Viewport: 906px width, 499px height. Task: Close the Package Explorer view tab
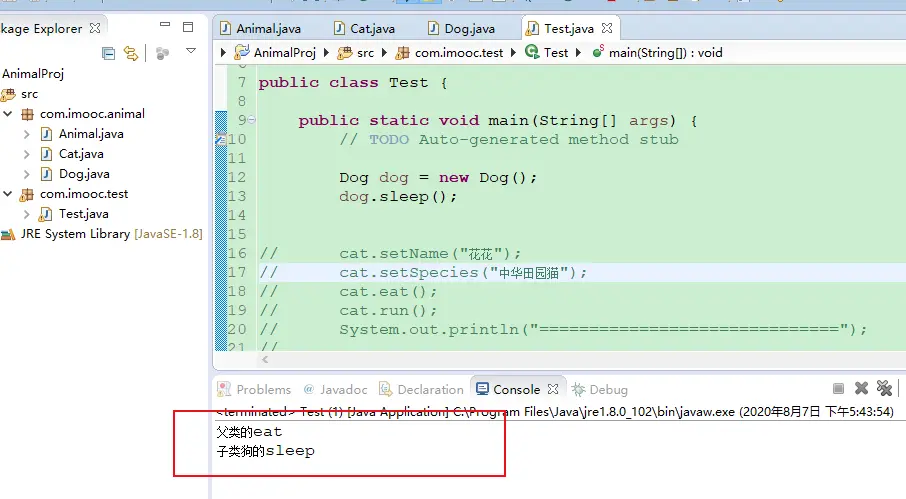(x=95, y=28)
